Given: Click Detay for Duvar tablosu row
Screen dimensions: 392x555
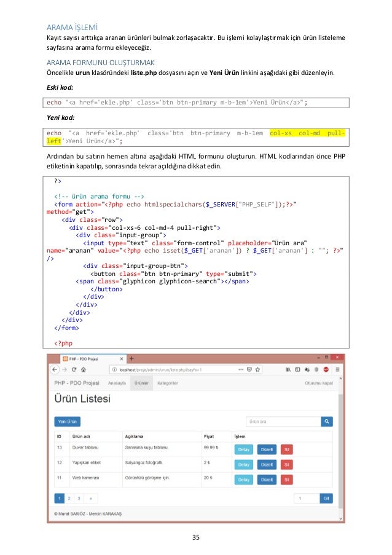Looking at the screenshot, I should tap(243, 449).
